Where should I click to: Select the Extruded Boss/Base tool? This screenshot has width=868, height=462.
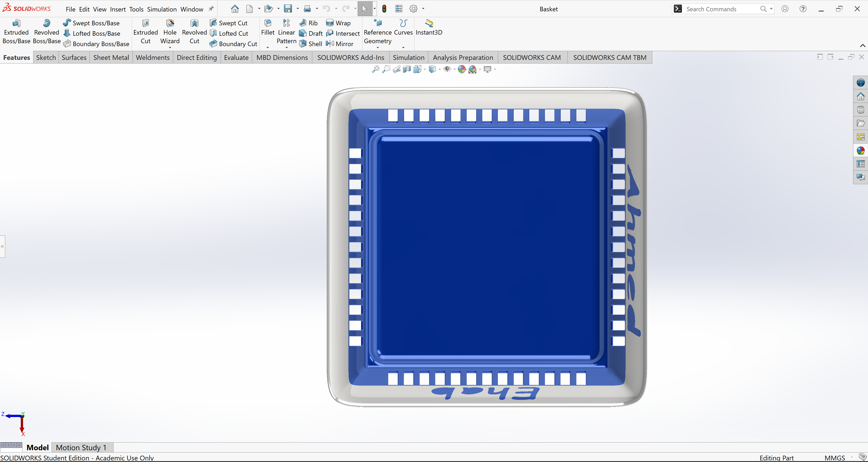pos(16,32)
